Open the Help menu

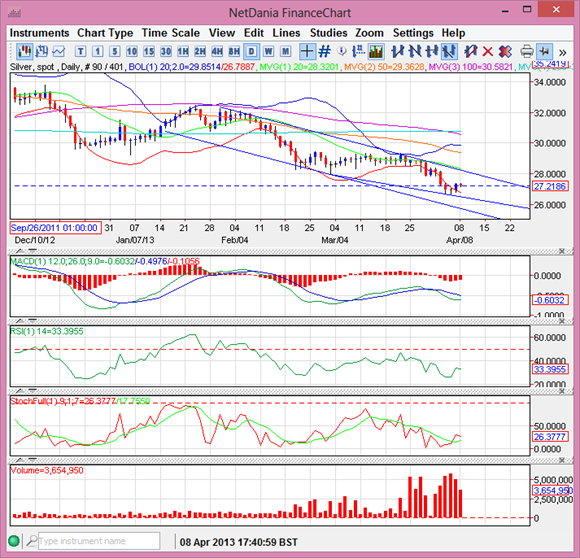pyautogui.click(x=453, y=33)
